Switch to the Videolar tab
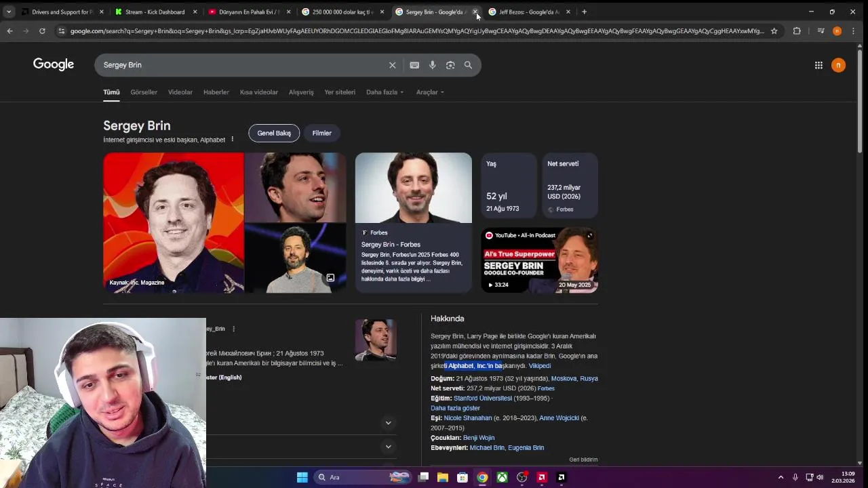 coord(180,92)
